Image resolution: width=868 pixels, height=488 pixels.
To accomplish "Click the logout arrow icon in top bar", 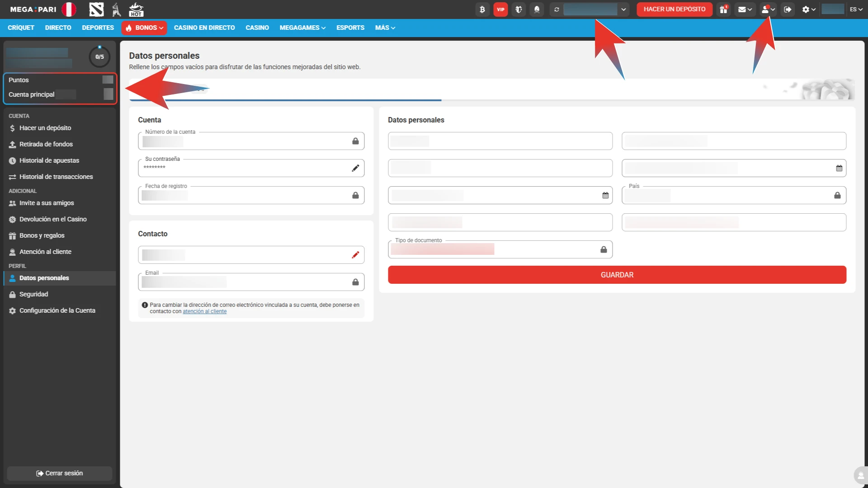I will [788, 9].
